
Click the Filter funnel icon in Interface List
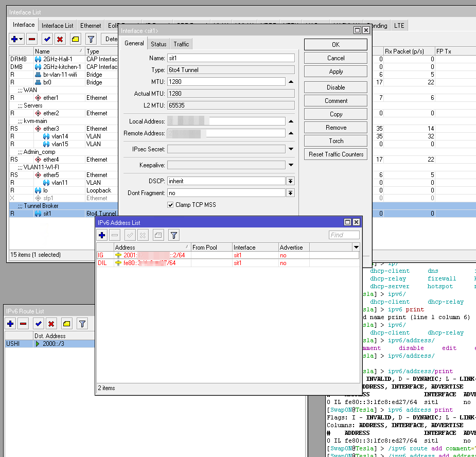91,39
